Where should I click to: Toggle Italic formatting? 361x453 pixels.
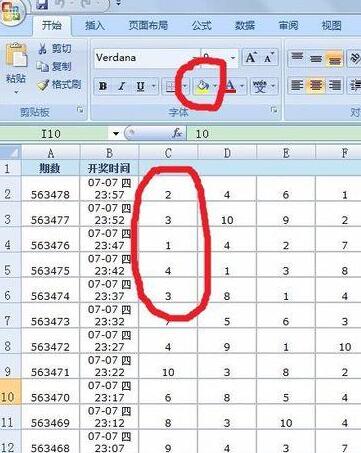(x=122, y=86)
